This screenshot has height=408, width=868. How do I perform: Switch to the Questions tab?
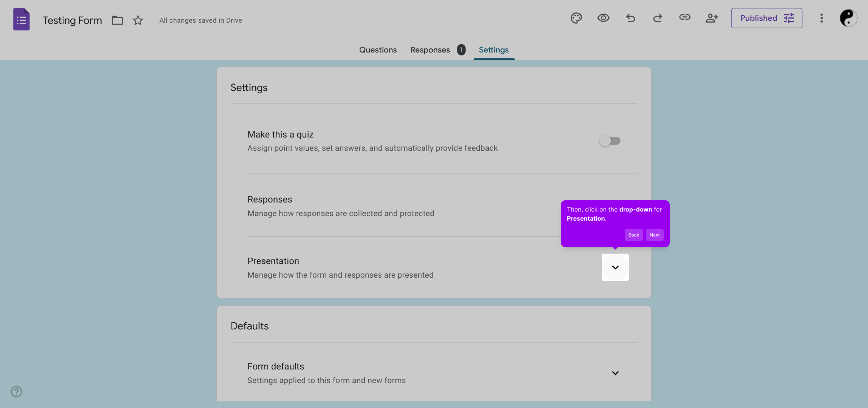(x=378, y=50)
